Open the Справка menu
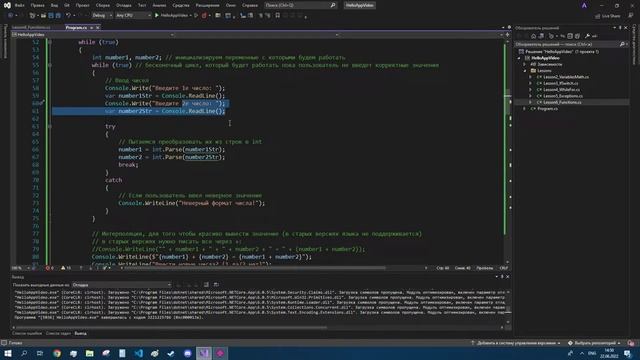This screenshot has height=360, width=640. pyautogui.click(x=250, y=5)
